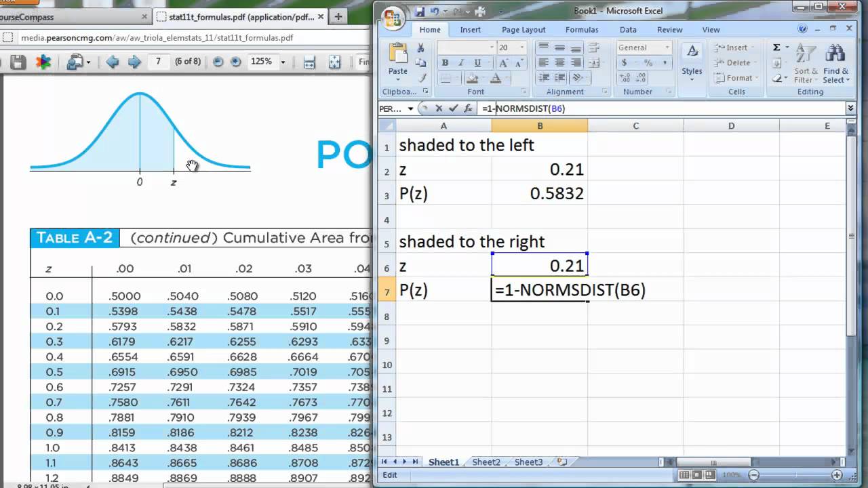Image resolution: width=868 pixels, height=488 pixels.
Task: Switch to the Insert ribbon tab
Action: [470, 30]
